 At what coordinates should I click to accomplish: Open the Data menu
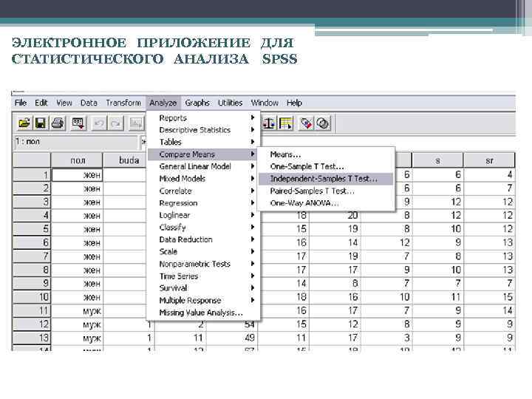coord(89,103)
